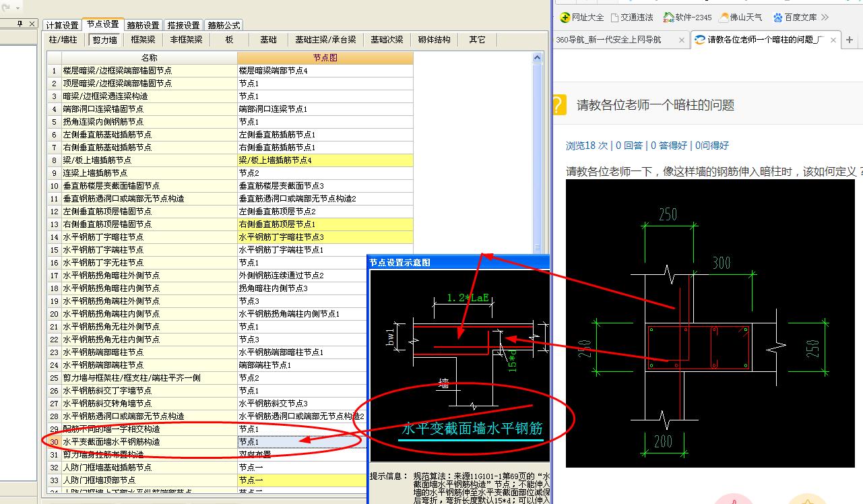Select 其它 component category
The height and width of the screenshot is (504, 863).
click(478, 40)
